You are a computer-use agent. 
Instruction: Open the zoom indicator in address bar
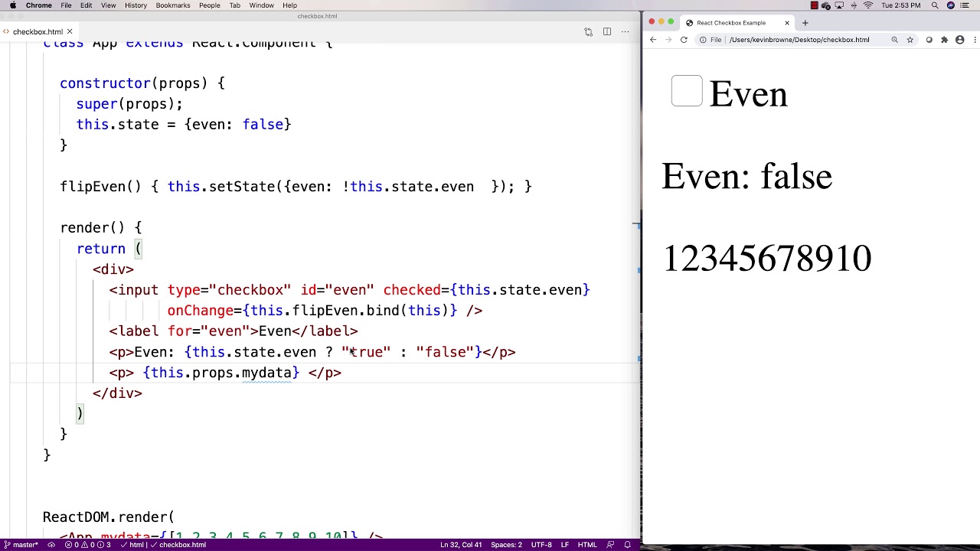tap(894, 40)
